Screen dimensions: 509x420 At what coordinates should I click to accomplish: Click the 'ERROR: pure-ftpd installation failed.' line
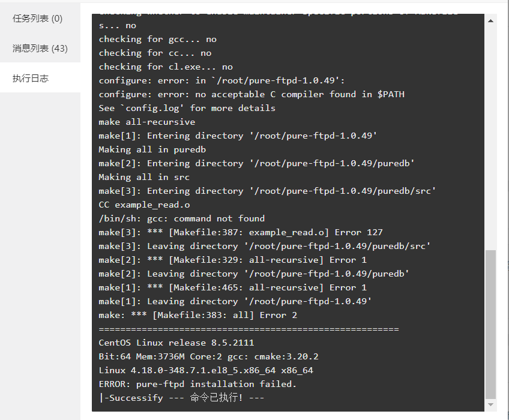197,384
